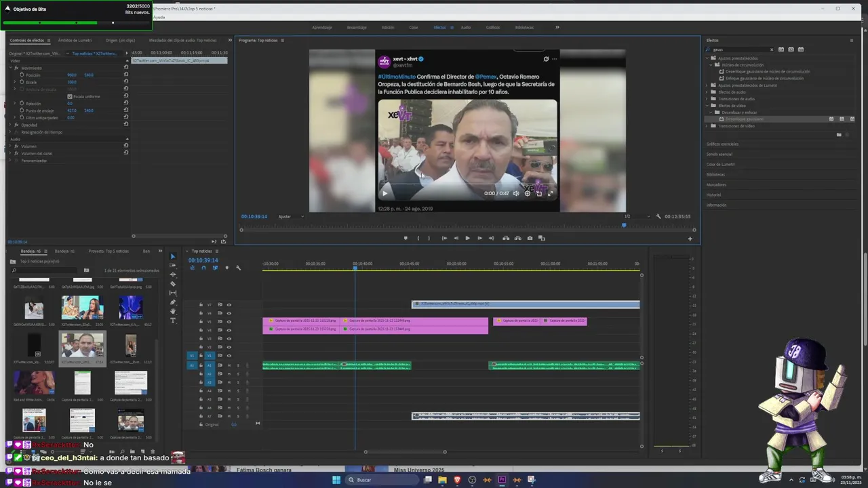Hide track V5 with eye icon
The width and height of the screenshot is (868, 488).
[x=229, y=321]
